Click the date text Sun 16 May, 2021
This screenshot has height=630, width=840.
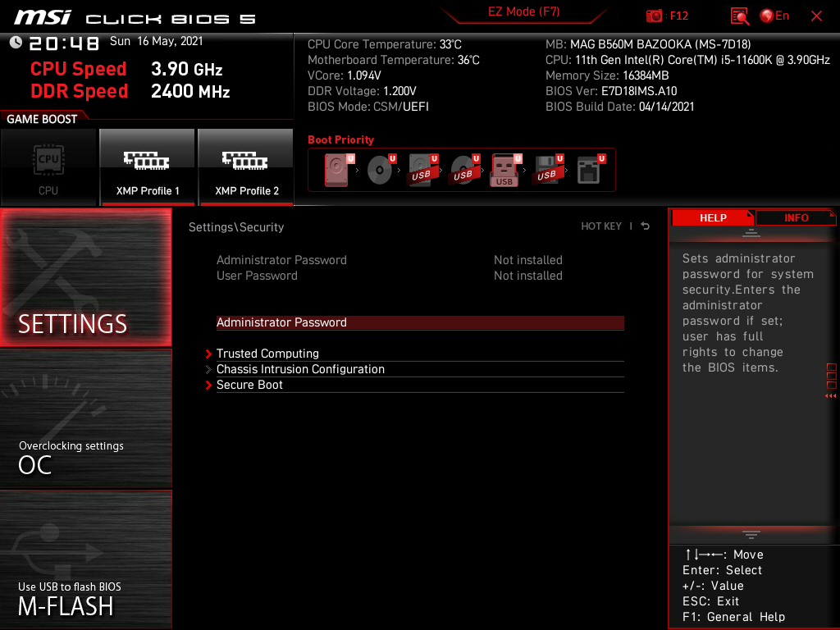point(157,41)
